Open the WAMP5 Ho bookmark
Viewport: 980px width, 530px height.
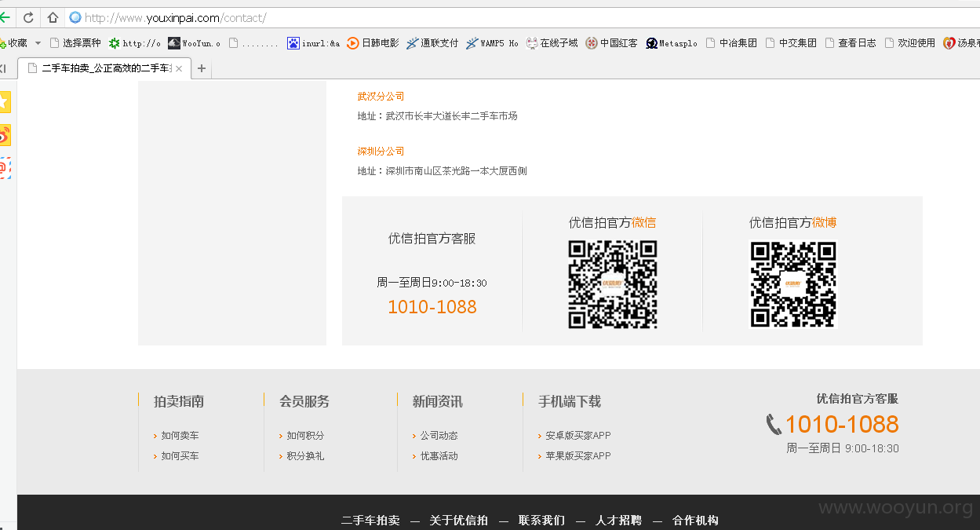pyautogui.click(x=492, y=43)
